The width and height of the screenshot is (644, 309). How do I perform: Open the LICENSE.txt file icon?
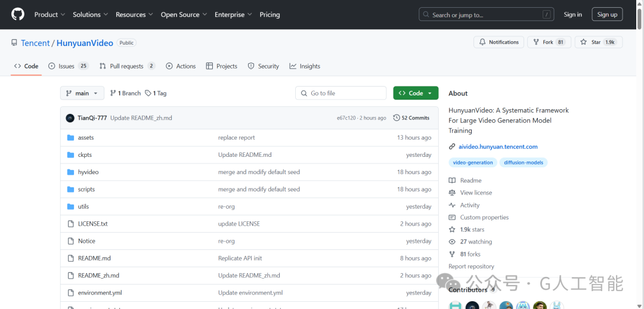(70, 224)
